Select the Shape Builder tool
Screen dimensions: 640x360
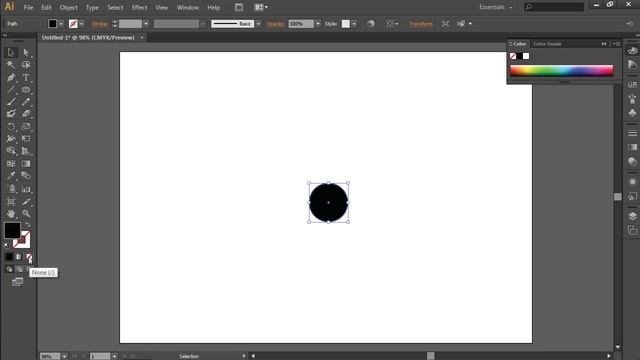coord(11,151)
